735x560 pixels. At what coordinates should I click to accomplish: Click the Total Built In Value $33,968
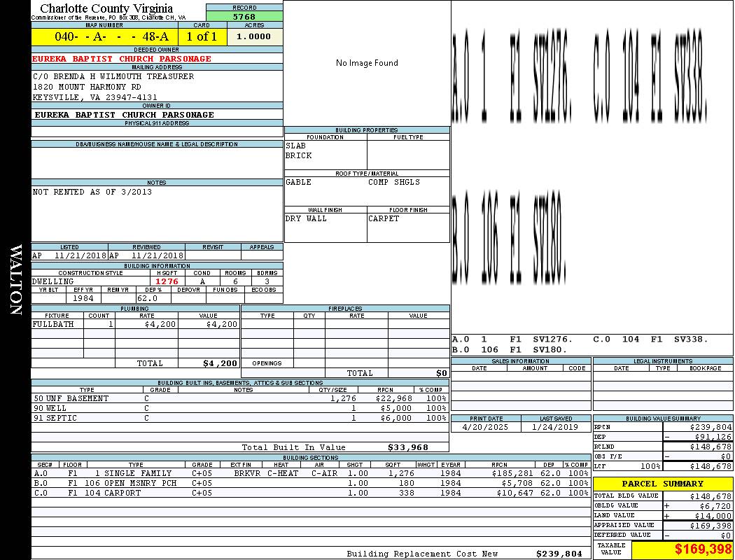click(x=408, y=447)
